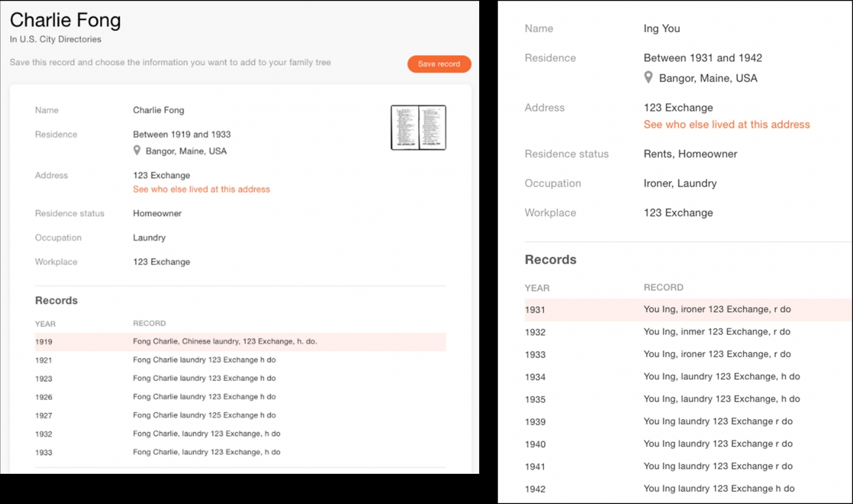Select Ing You's 1939 record row

tap(688, 422)
